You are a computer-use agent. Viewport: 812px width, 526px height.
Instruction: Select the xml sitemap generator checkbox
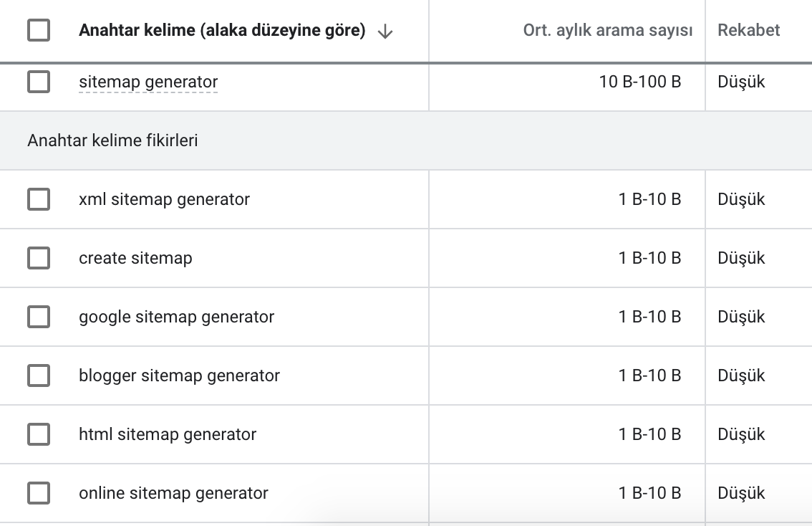[x=39, y=199]
